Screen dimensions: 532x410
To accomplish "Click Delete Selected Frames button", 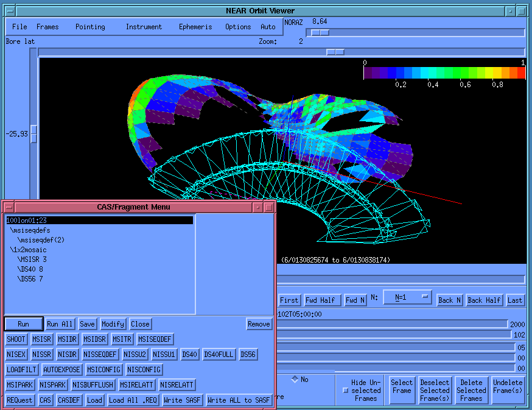I will [471, 390].
